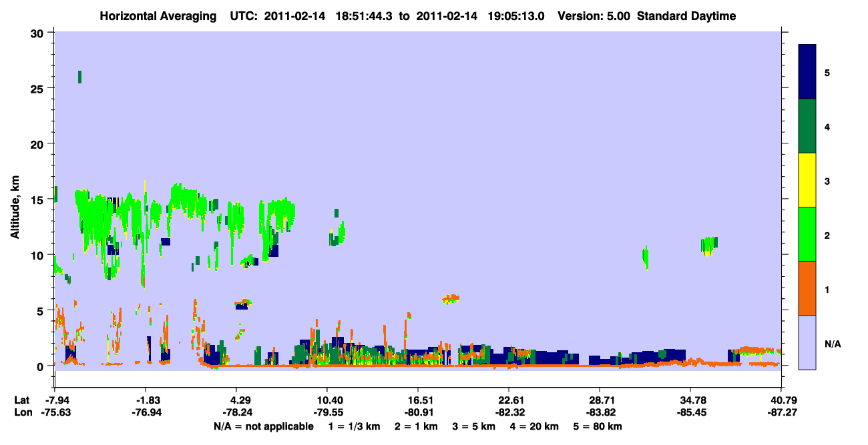Select the orange colorbar segment for level 1
Screen dimensions: 868x445
pyautogui.click(x=807, y=288)
